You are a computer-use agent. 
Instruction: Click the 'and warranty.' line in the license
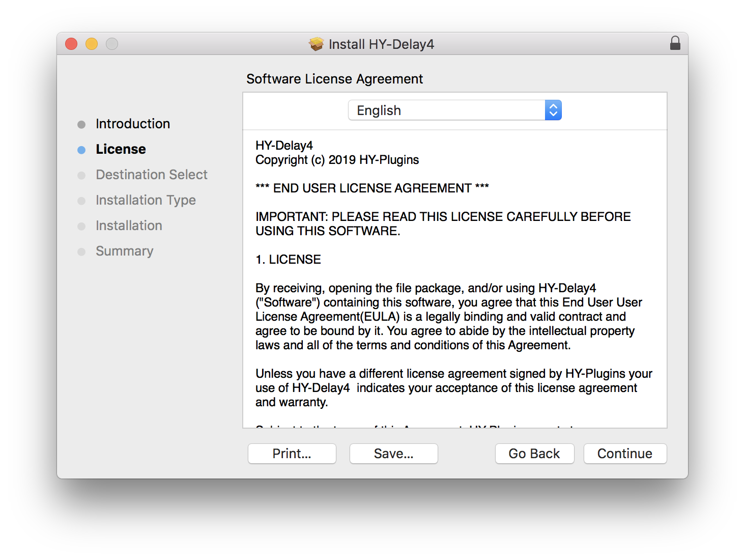click(292, 402)
